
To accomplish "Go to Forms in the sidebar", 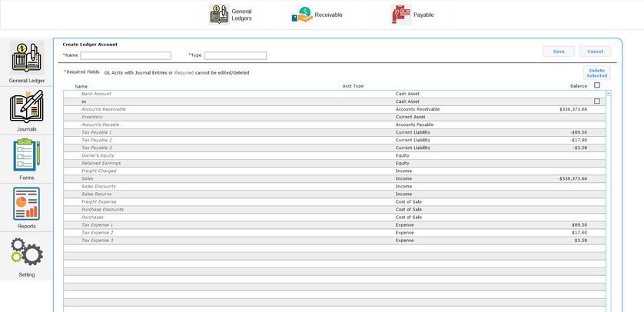I will pos(27,156).
